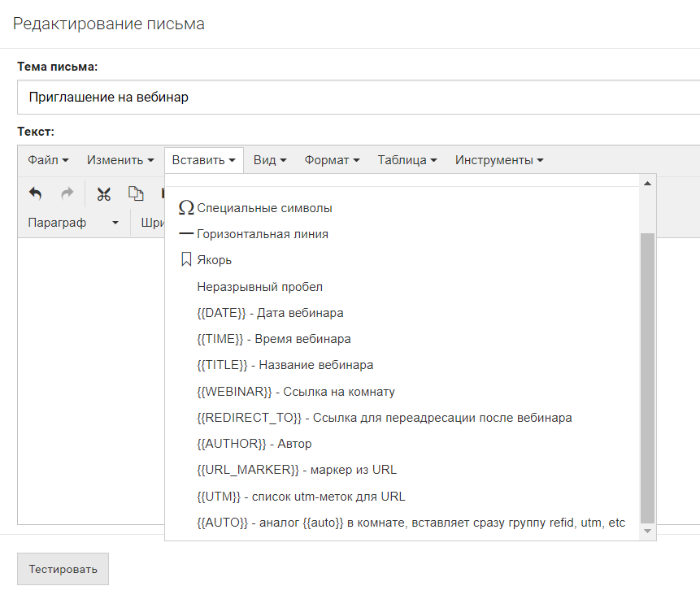Open the Файл menu
Screen dimensions: 700x599
(x=48, y=160)
